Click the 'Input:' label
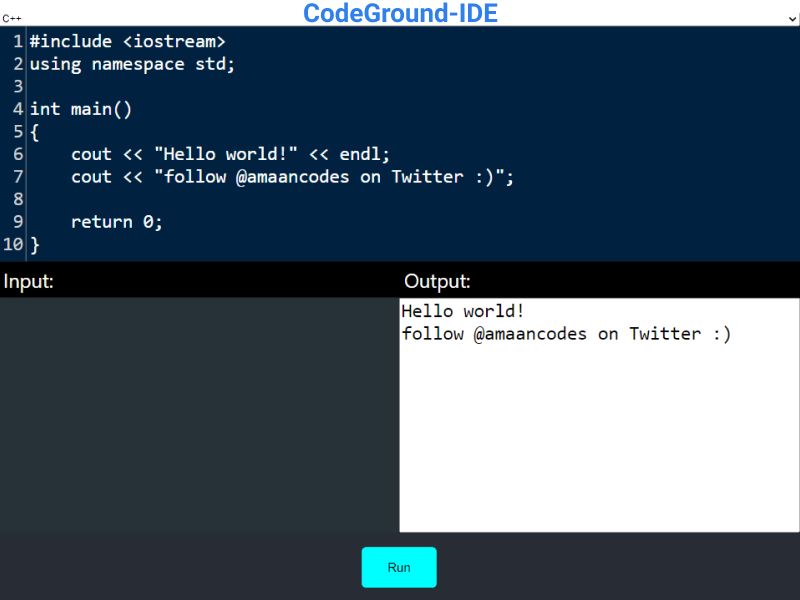This screenshot has height=600, width=800. point(29,281)
